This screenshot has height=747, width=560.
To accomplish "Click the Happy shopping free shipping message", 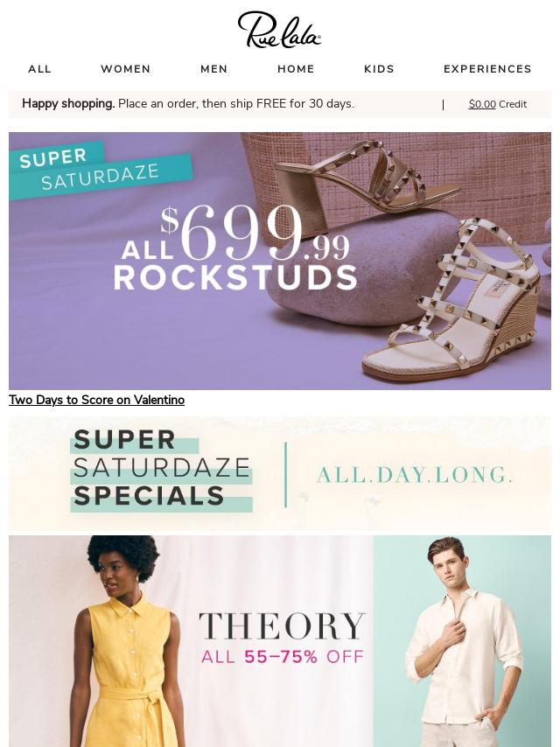I will pos(188,104).
